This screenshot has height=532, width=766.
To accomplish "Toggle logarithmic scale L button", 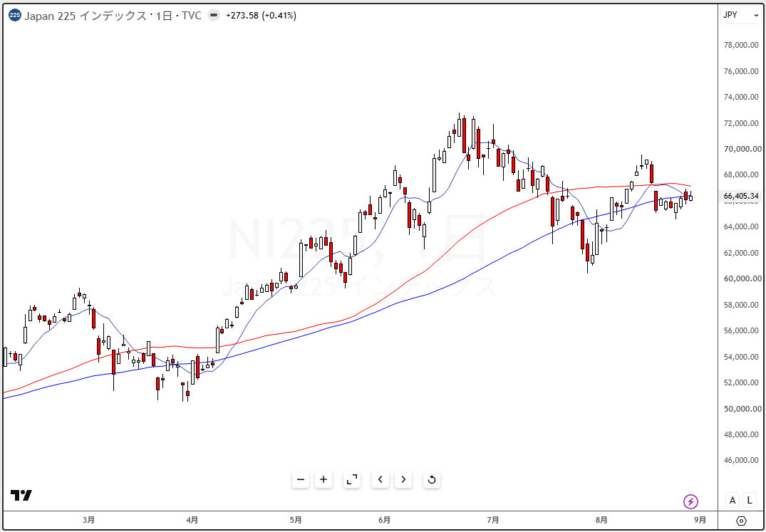I will (x=750, y=500).
